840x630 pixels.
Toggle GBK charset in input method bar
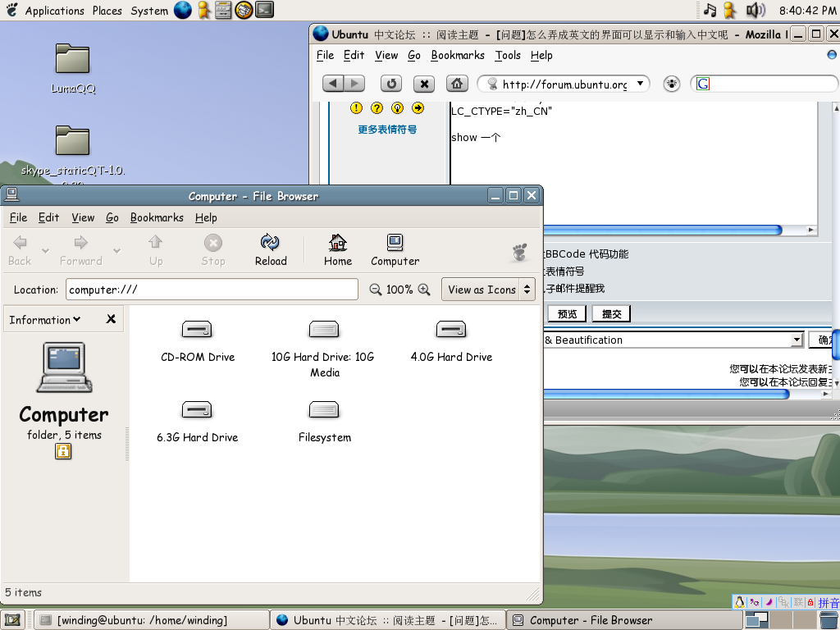783,602
